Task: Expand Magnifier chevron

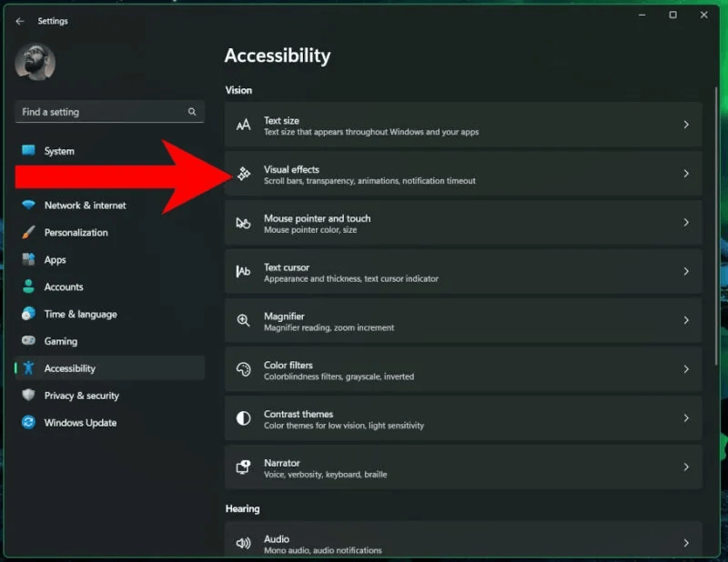Action: pos(686,321)
